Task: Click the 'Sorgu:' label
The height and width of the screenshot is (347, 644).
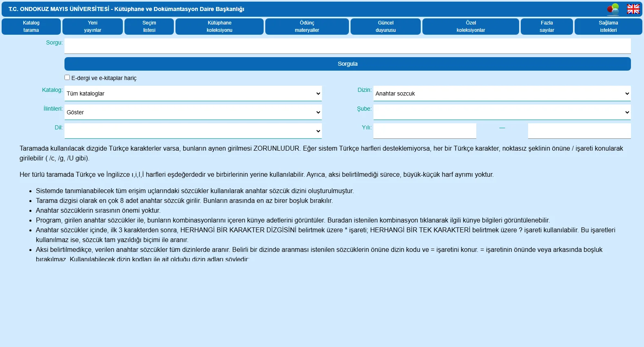Action: [x=54, y=42]
